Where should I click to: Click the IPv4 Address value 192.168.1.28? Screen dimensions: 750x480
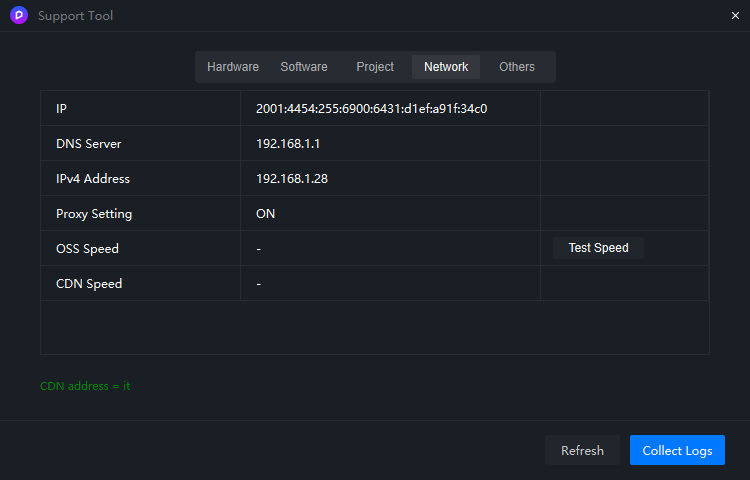(x=292, y=178)
